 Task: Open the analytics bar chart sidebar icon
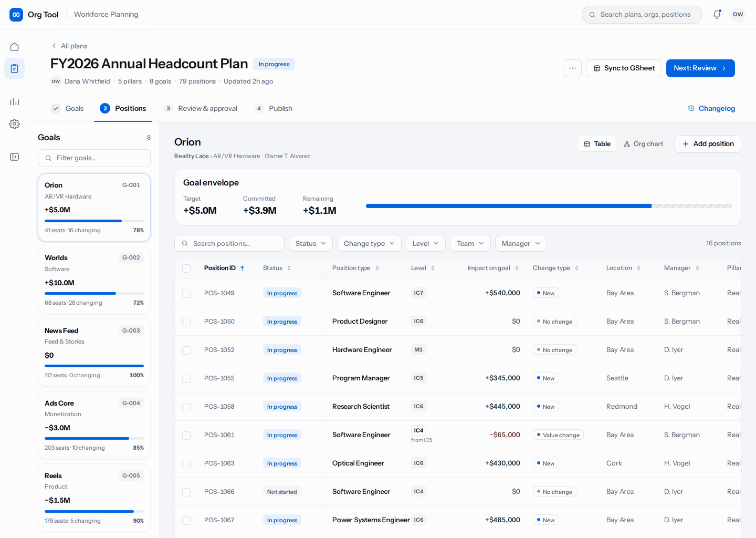pos(15,101)
